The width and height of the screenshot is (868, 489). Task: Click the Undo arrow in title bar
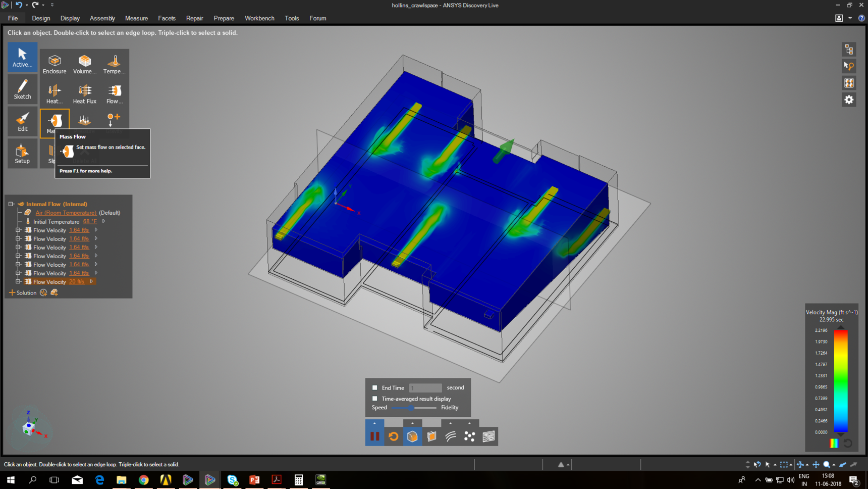(19, 5)
